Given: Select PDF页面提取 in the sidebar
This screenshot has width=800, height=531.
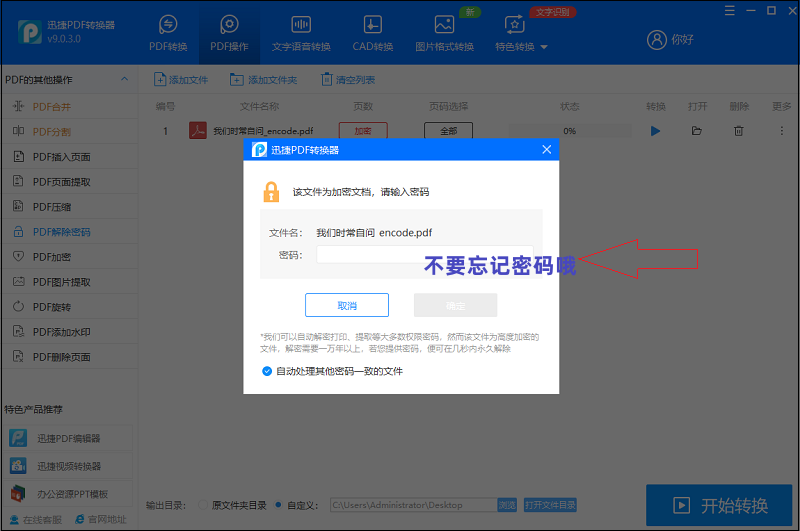Looking at the screenshot, I should (x=69, y=182).
